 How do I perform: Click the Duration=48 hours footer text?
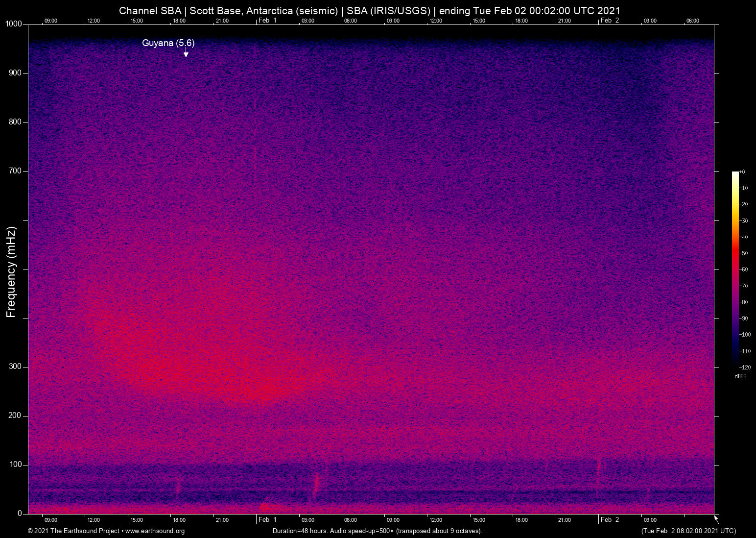(x=300, y=531)
